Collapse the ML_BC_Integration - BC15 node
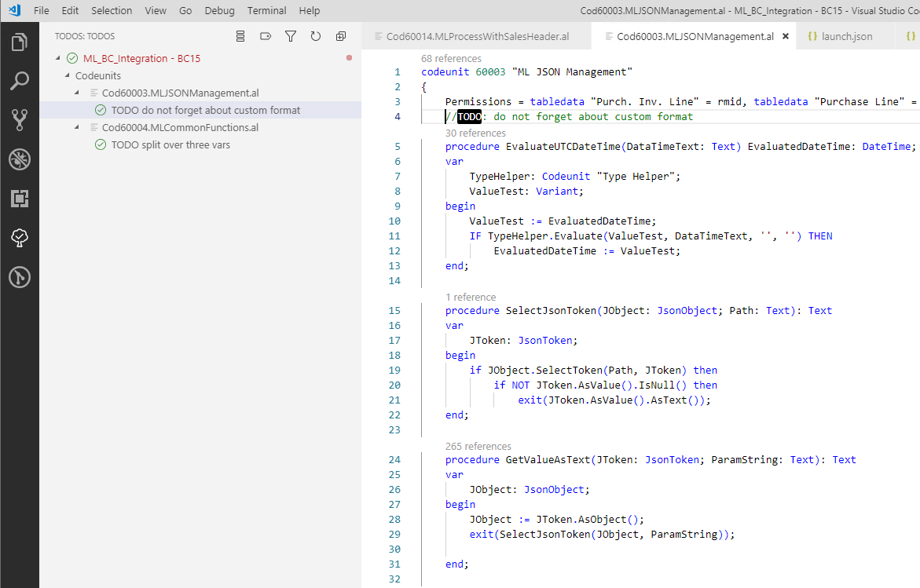This screenshot has height=588, width=920. [57, 58]
